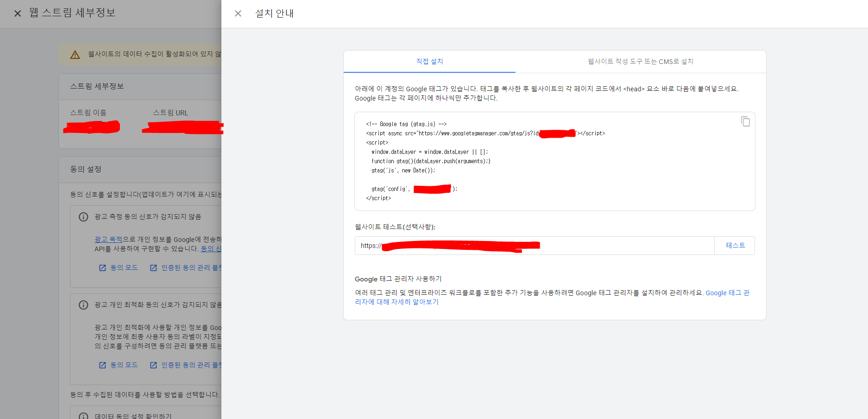
Task: Click the 웹사이트 테스트(선택사항): label
Action: pyautogui.click(x=395, y=227)
